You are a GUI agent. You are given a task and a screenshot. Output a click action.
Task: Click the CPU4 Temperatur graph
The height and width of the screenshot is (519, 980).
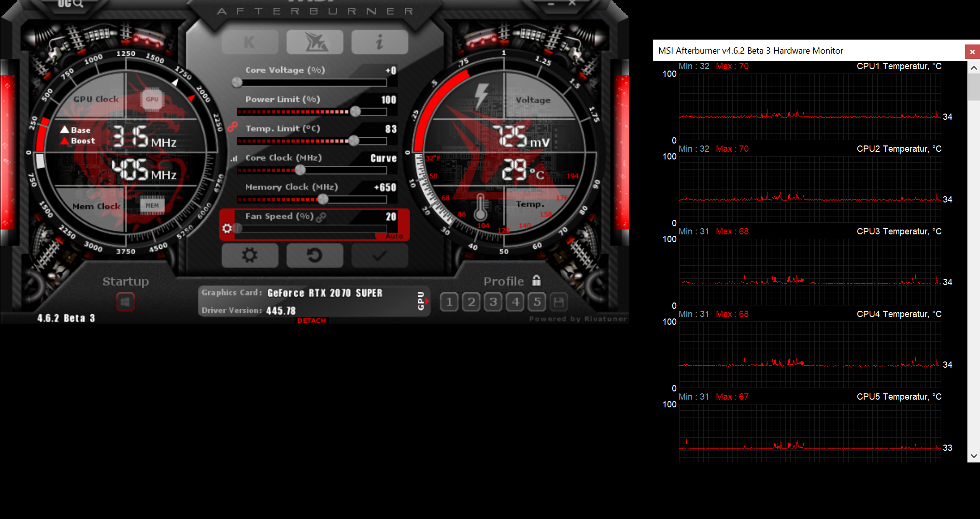pyautogui.click(x=810, y=355)
